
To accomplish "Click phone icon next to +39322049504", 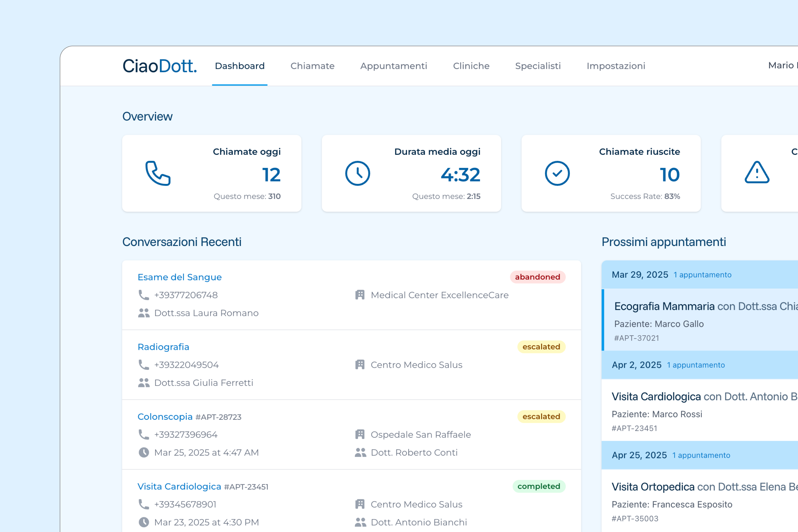I will (x=144, y=365).
